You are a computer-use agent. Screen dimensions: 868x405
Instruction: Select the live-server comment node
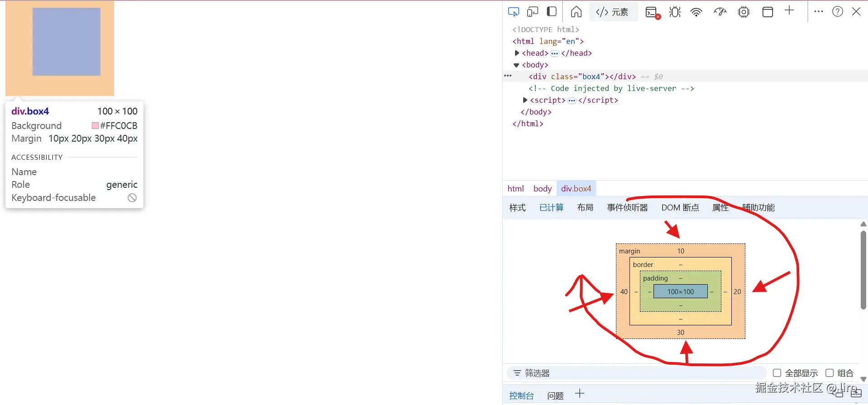(x=611, y=88)
